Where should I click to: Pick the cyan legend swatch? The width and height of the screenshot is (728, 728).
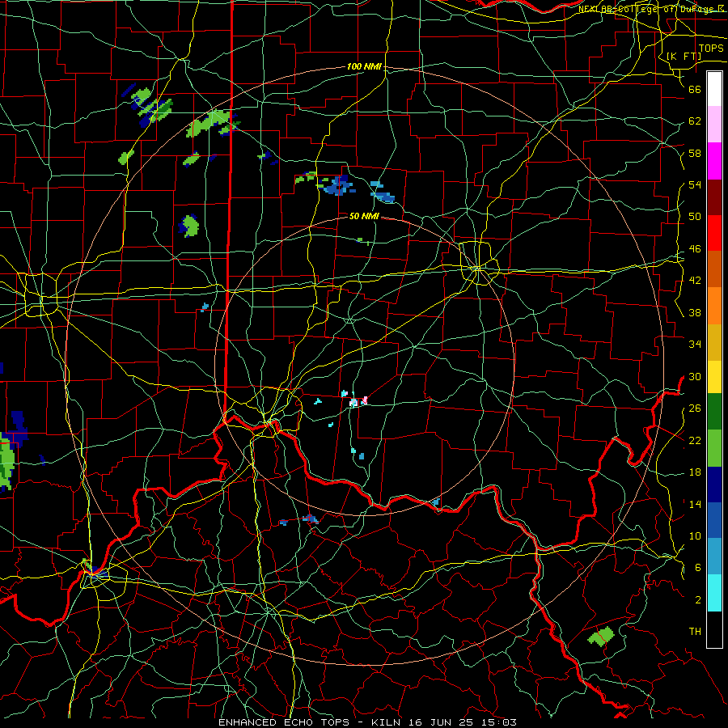coord(714,593)
